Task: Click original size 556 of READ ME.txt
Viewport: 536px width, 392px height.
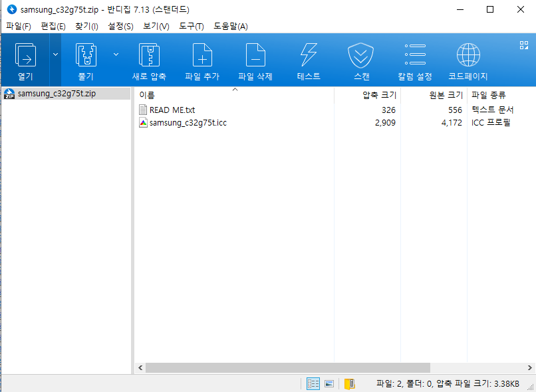Action: [x=455, y=110]
